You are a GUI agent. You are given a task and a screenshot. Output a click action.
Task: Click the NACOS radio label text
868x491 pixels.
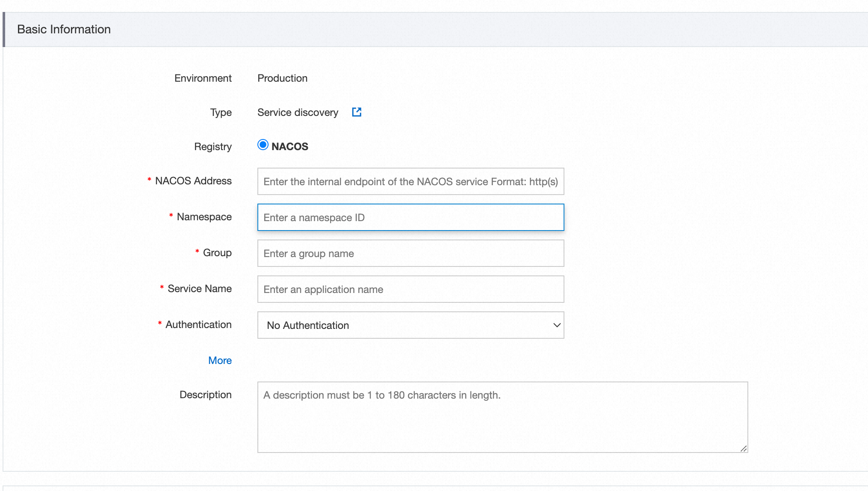(x=289, y=147)
